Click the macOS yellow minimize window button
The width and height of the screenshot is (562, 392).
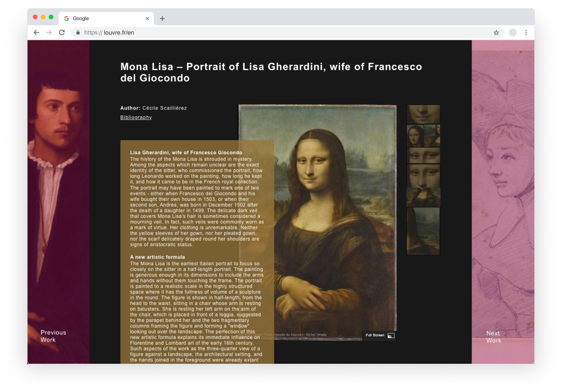tap(43, 17)
